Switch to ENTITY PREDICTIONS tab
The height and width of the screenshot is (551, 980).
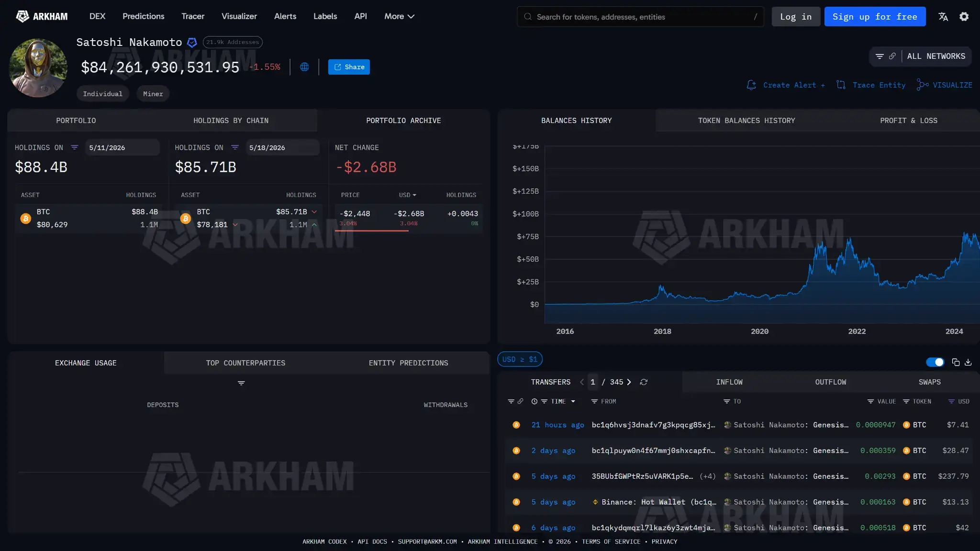pos(408,363)
